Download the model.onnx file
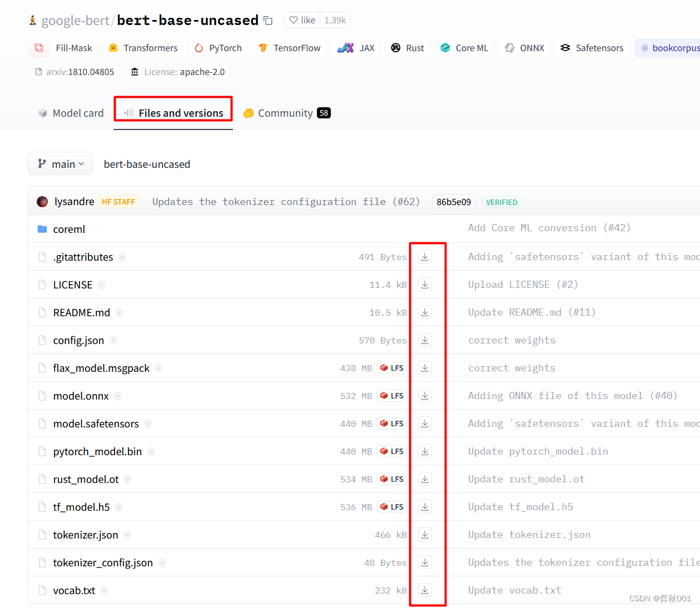700x608 pixels. [425, 396]
